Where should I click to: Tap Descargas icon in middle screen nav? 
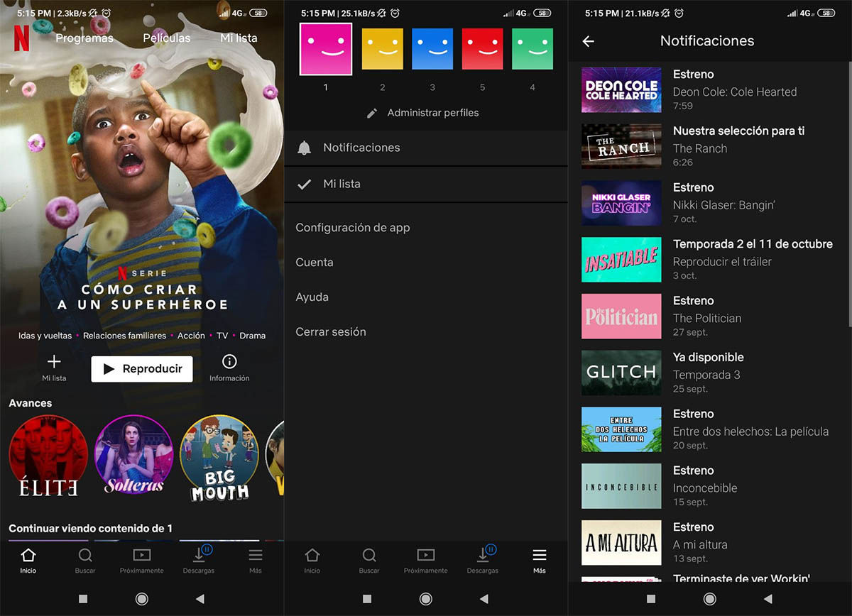click(x=483, y=561)
